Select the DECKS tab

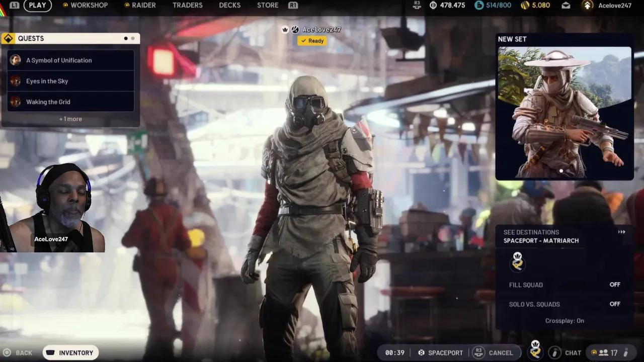(x=229, y=6)
